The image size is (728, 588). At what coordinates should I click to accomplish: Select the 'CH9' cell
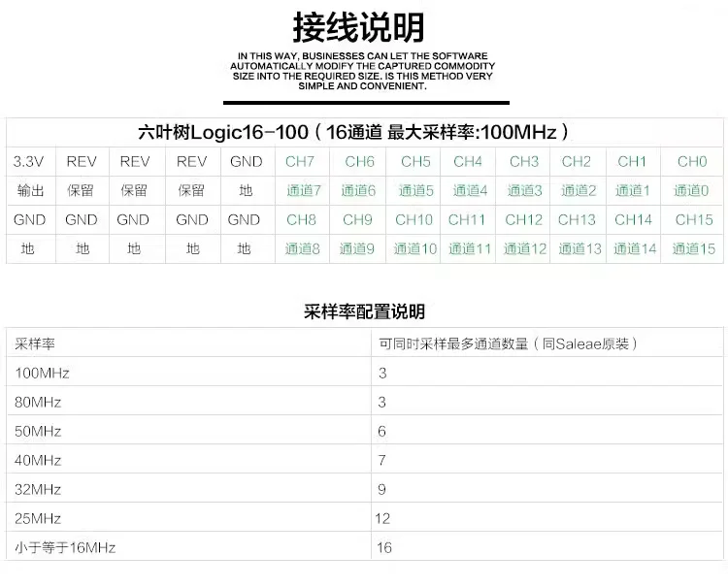pos(357,219)
